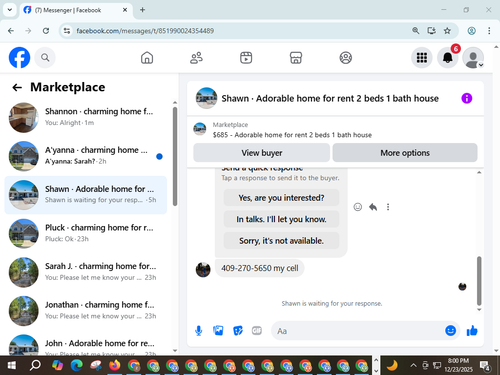Open taskbar clock showing 8:00 PM
The width and height of the screenshot is (500, 375).
(458, 365)
